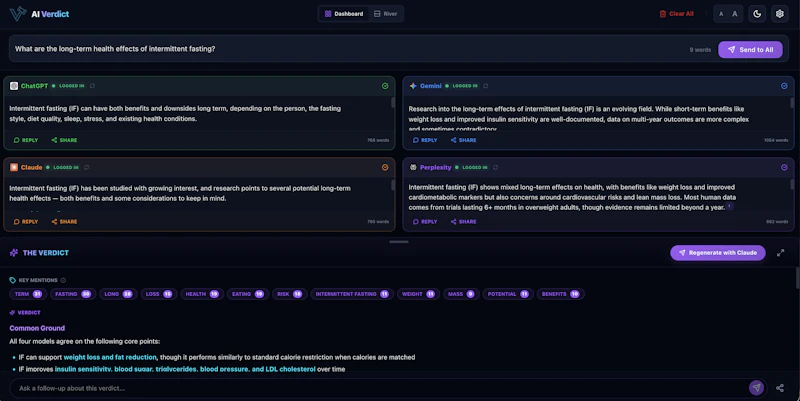Select the RISK keyword chip
The width and height of the screenshot is (800, 401).
tap(290, 294)
